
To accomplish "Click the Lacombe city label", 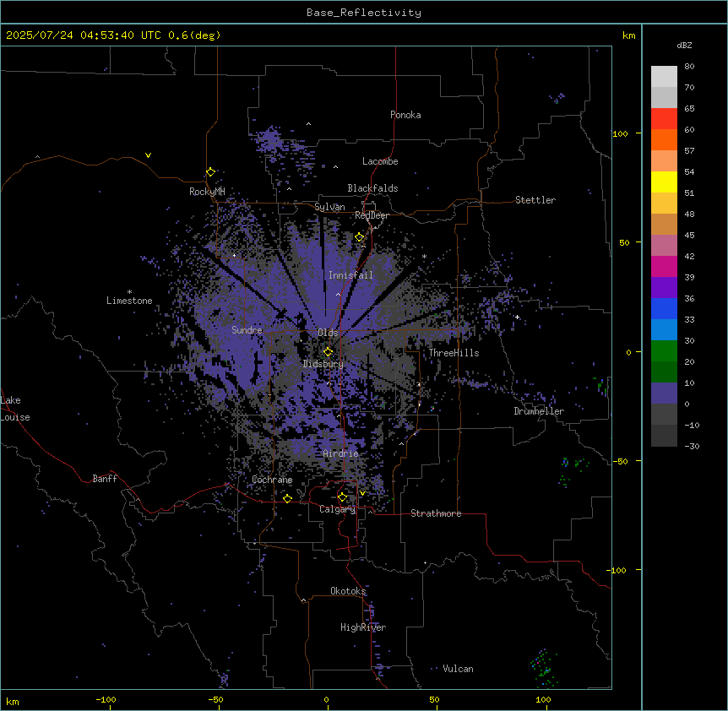I will tap(380, 161).
